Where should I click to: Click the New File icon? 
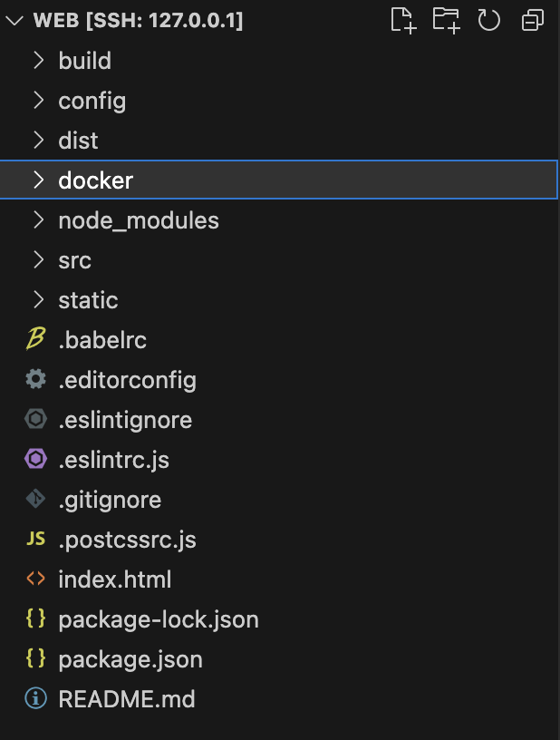pos(402,20)
